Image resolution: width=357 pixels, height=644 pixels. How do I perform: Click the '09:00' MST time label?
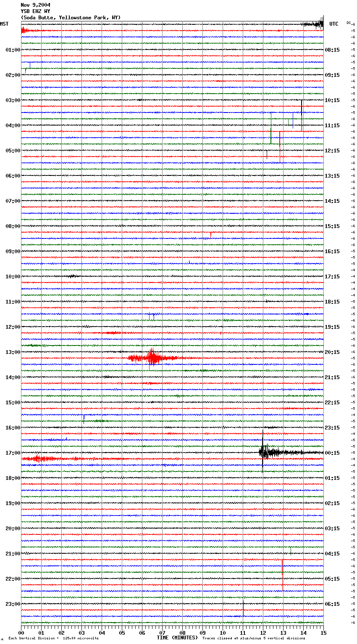13,251
